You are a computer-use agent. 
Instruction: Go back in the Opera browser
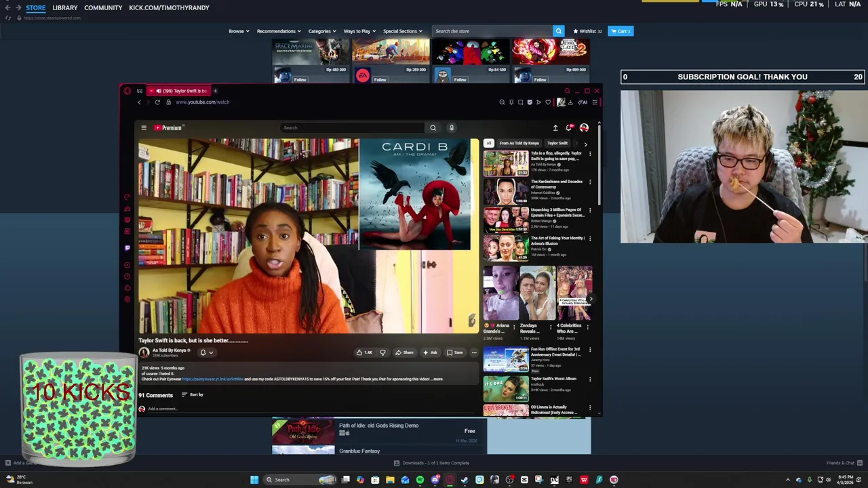[140, 102]
